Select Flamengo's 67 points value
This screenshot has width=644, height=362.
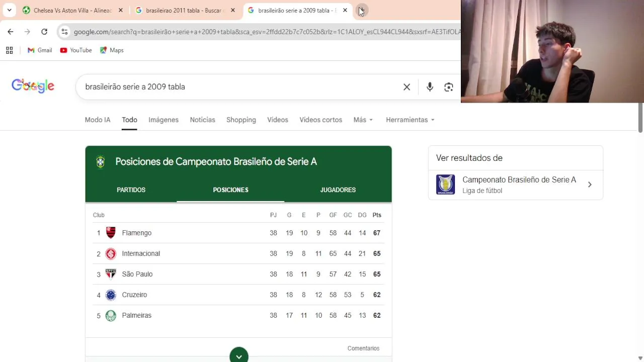click(x=377, y=233)
